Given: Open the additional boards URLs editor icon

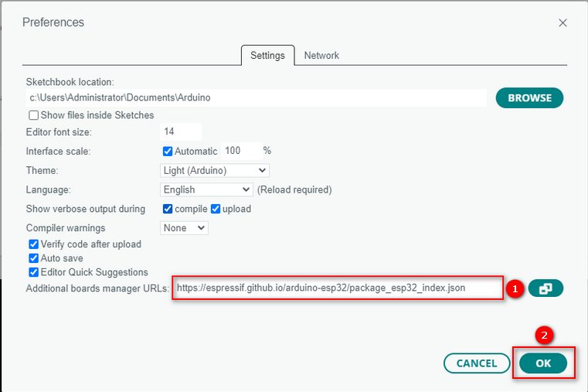Looking at the screenshot, I should coord(546,288).
